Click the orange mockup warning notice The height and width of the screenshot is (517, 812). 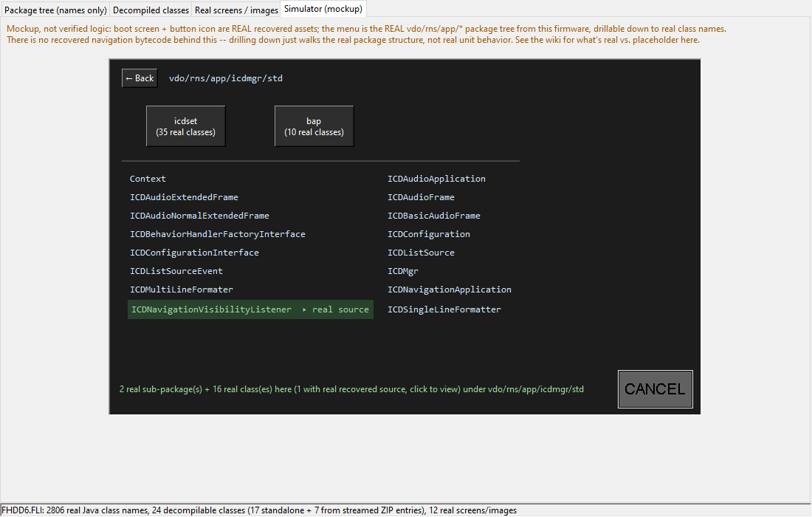[x=366, y=34]
